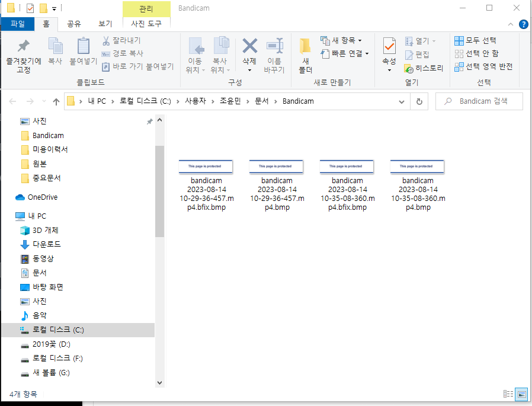Open 새 항목 (New item) dropdown

[341, 41]
